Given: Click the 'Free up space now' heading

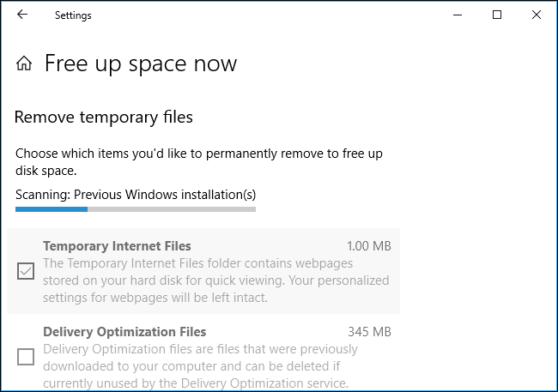Looking at the screenshot, I should pos(141,63).
